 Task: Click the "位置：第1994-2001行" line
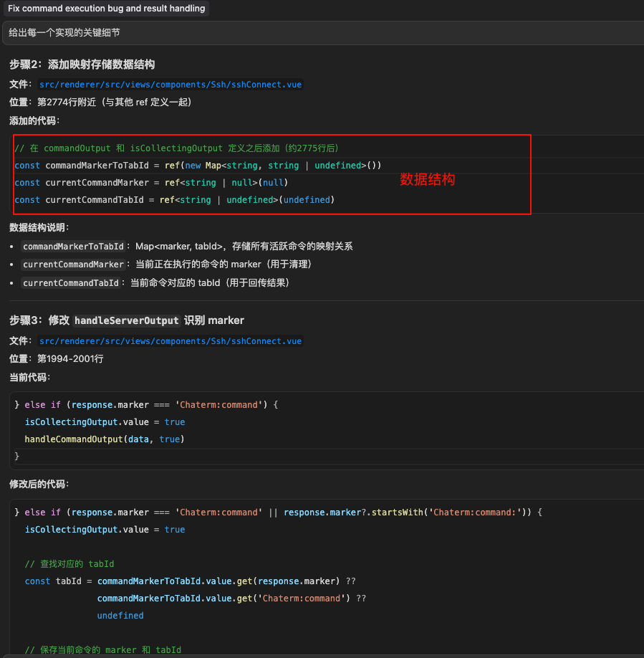(57, 358)
